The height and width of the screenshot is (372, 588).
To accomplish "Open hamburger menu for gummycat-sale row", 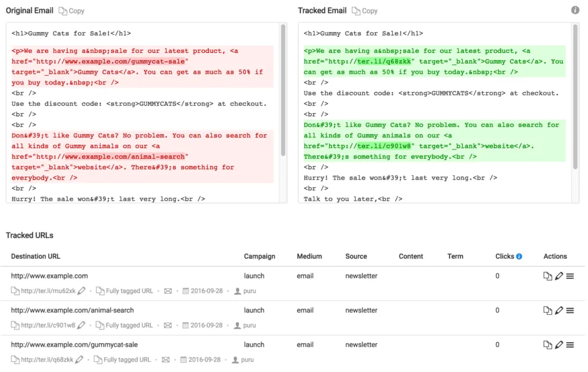I will (x=570, y=345).
